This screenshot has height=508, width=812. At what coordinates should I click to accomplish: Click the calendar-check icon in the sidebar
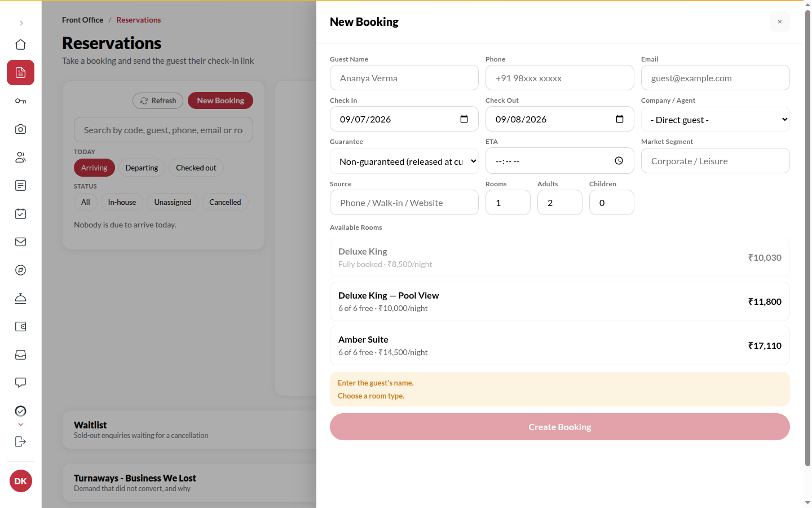[x=21, y=214]
